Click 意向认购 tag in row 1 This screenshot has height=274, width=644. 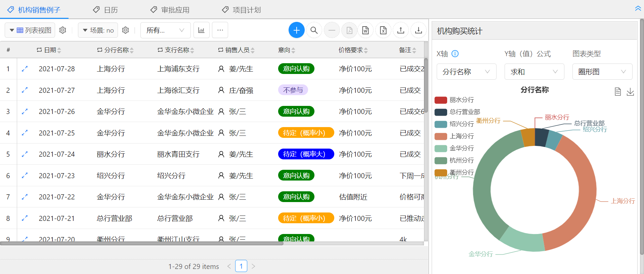[296, 69]
